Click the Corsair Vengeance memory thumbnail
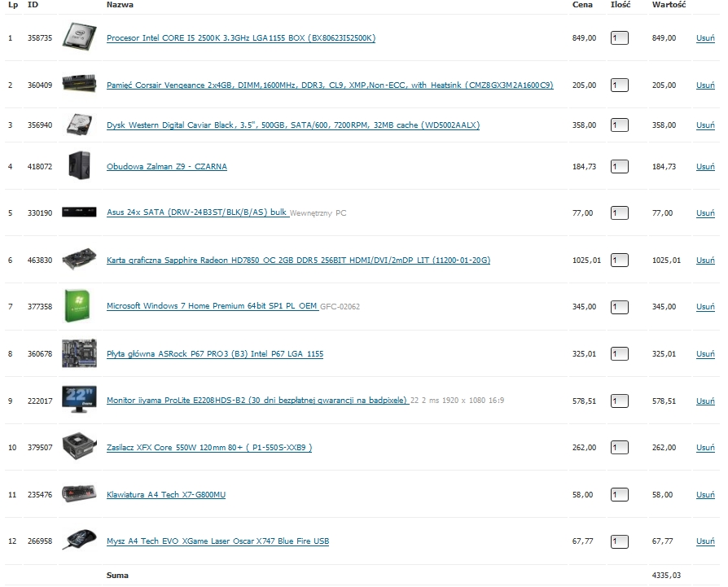This screenshot has height=587, width=728. point(79,84)
